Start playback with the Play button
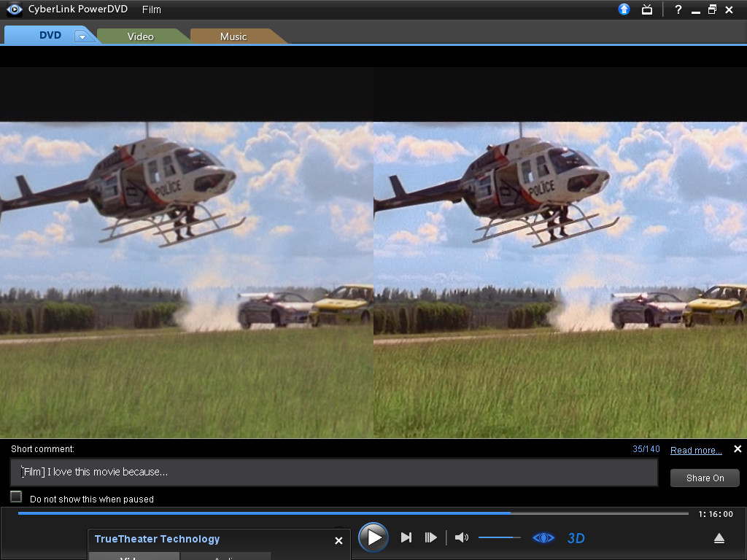 tap(373, 537)
